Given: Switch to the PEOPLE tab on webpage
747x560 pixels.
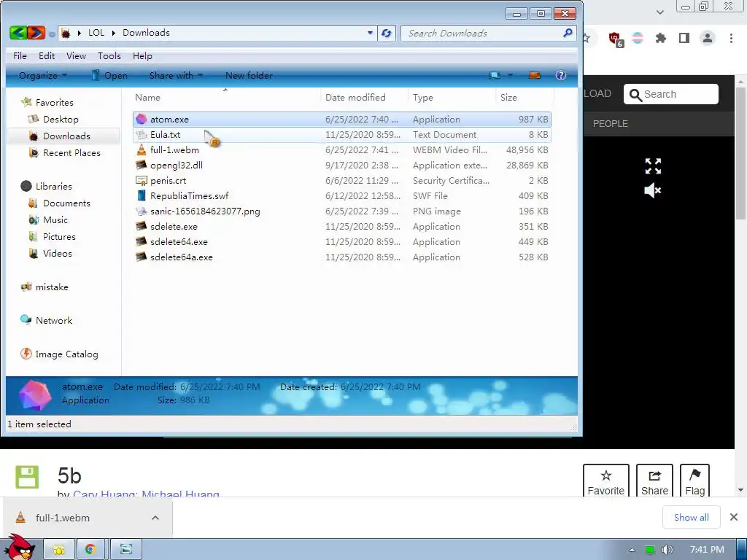Looking at the screenshot, I should click(610, 124).
